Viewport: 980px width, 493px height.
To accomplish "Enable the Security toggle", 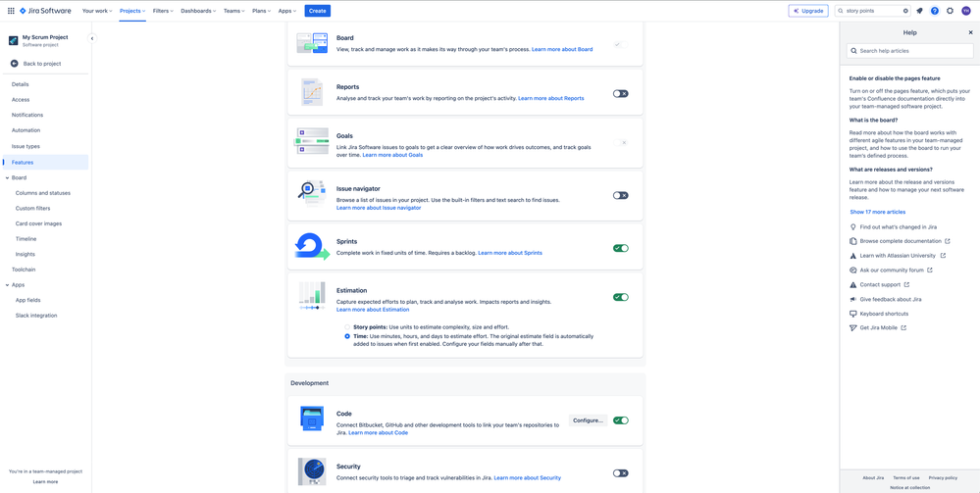I will tap(621, 473).
